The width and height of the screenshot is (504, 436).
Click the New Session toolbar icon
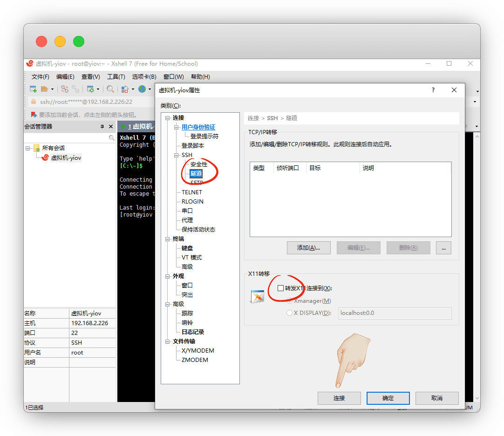[34, 89]
